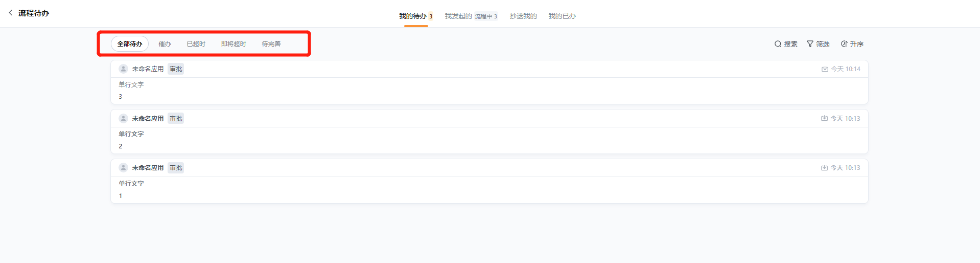This screenshot has height=263, width=980.
Task: Click the filter funnel icon
Action: coord(810,44)
